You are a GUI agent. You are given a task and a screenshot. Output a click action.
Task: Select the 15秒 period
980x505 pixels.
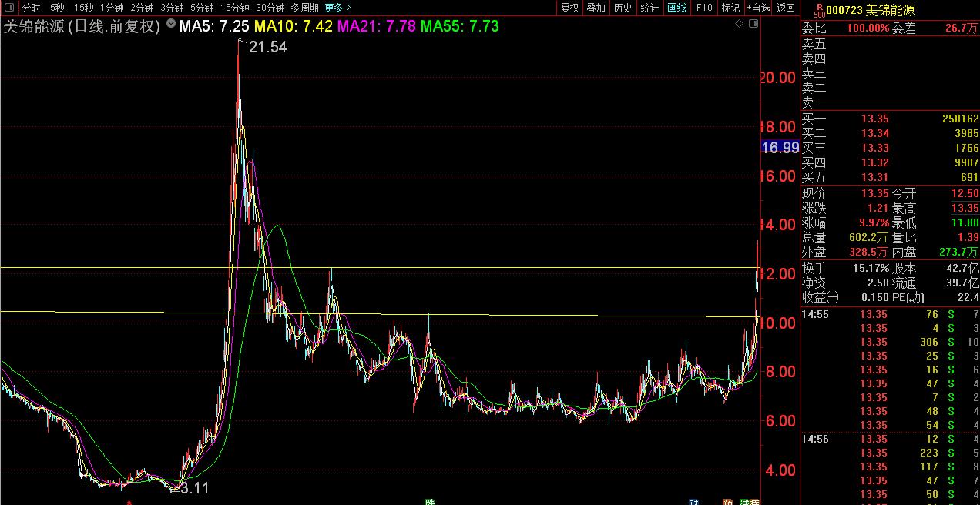point(83,8)
